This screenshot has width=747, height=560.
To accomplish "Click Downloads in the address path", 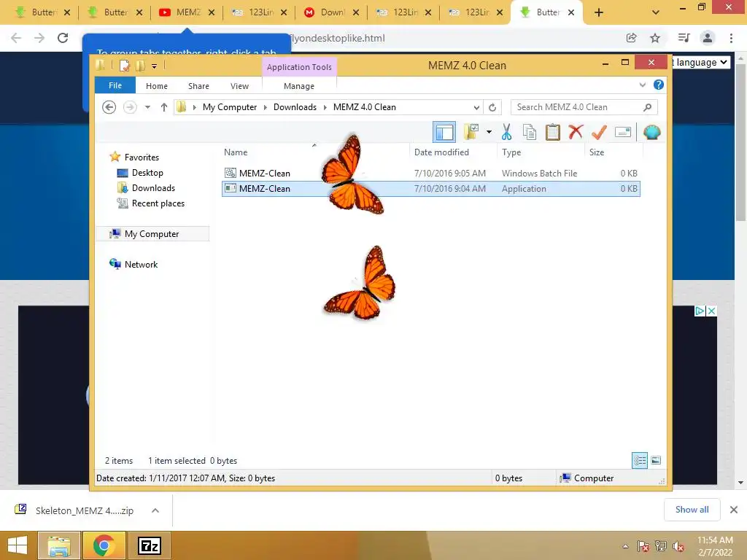I will (x=295, y=107).
